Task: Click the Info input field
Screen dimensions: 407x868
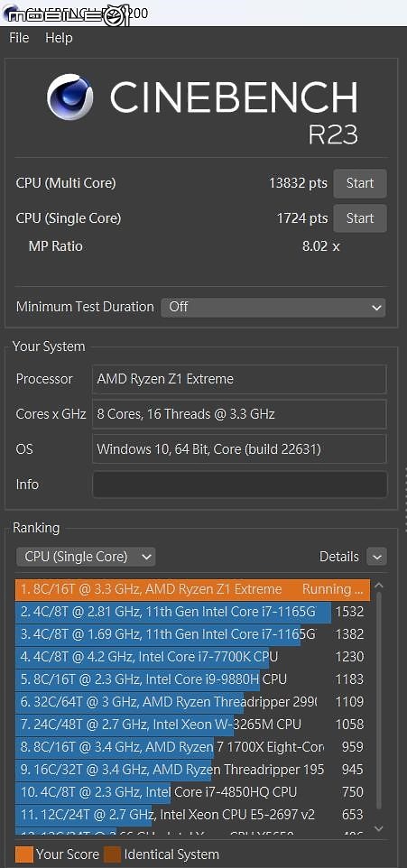Action: pos(239,485)
